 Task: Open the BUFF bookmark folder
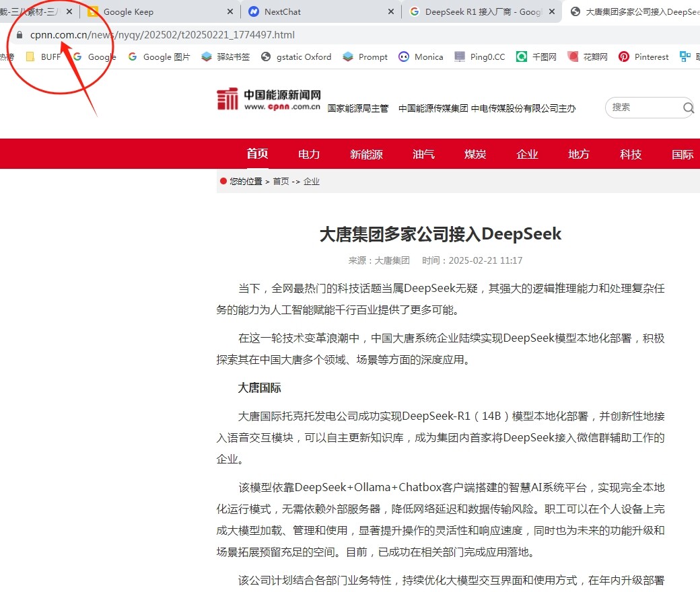coord(43,57)
